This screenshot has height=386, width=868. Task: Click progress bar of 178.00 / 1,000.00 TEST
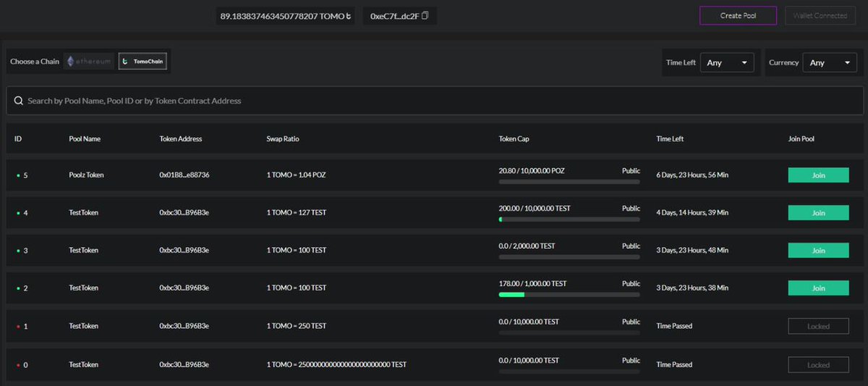(x=569, y=294)
